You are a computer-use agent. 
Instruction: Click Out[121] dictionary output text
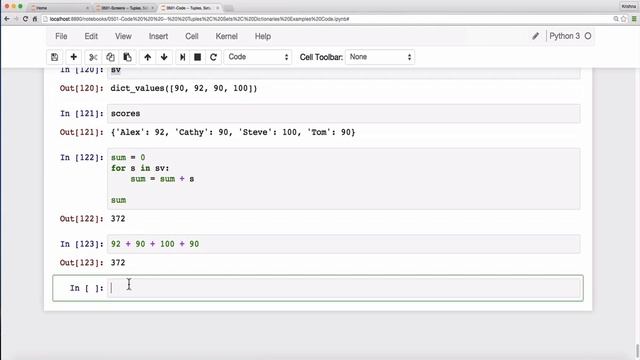(233, 132)
